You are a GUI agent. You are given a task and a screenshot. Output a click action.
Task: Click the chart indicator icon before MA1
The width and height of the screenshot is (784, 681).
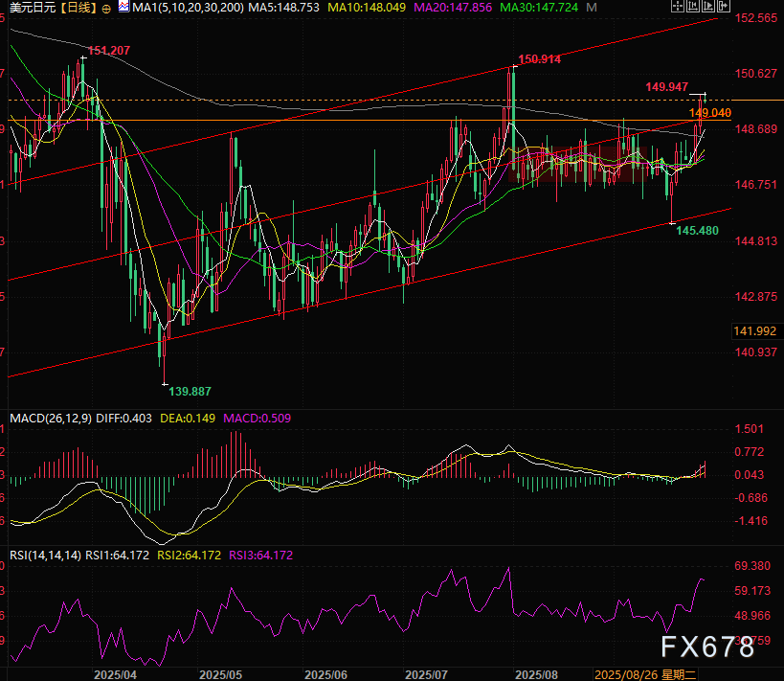coord(124,9)
